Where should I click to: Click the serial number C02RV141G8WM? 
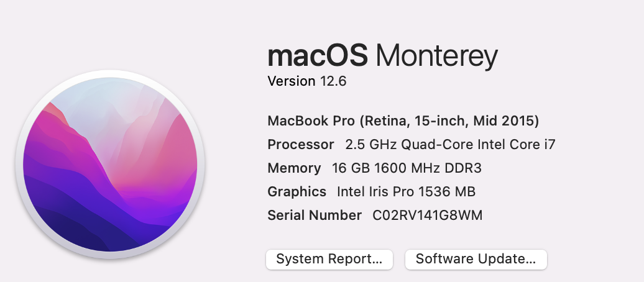pyautogui.click(x=427, y=216)
